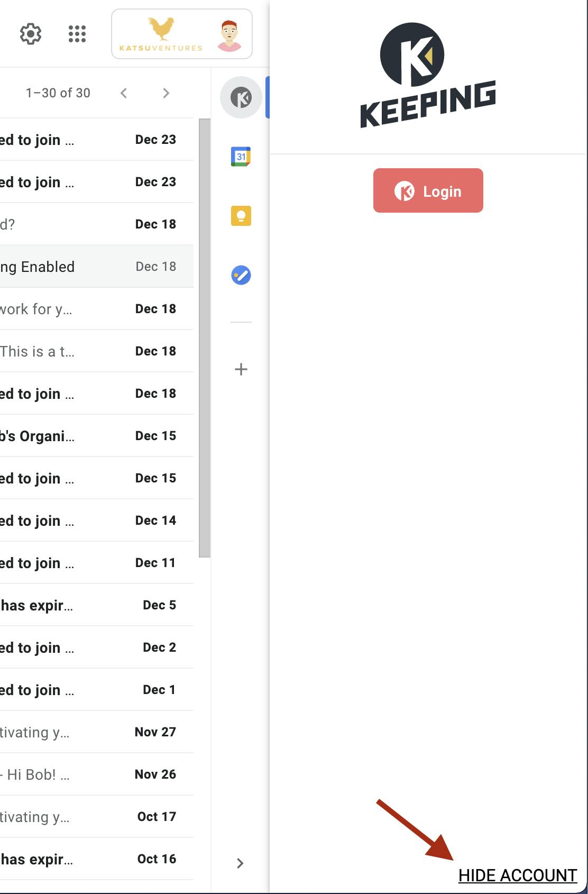Open the KatsuVentures account avatar
Viewport: 588px width, 894px height.
pyautogui.click(x=182, y=34)
